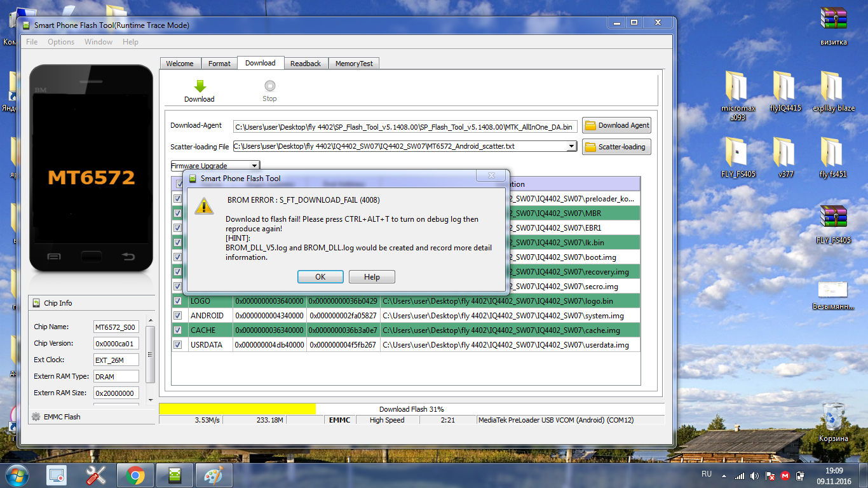Click the screen recorder taskbar icon
The image size is (868, 488).
(57, 475)
